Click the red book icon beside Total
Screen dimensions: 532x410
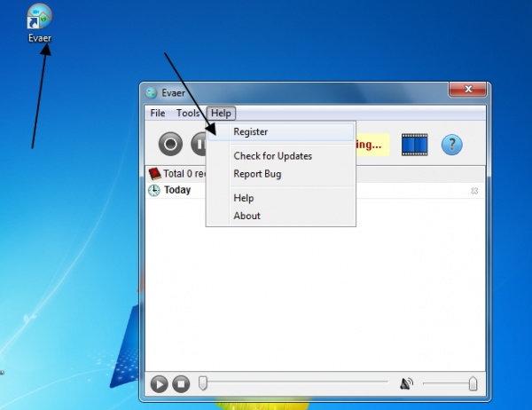[154, 174]
